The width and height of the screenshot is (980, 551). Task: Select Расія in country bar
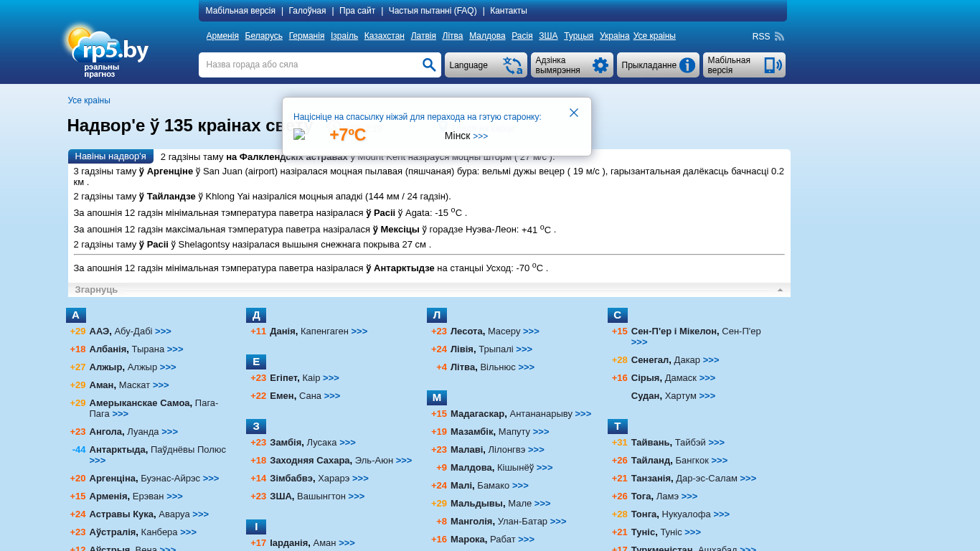(x=522, y=36)
